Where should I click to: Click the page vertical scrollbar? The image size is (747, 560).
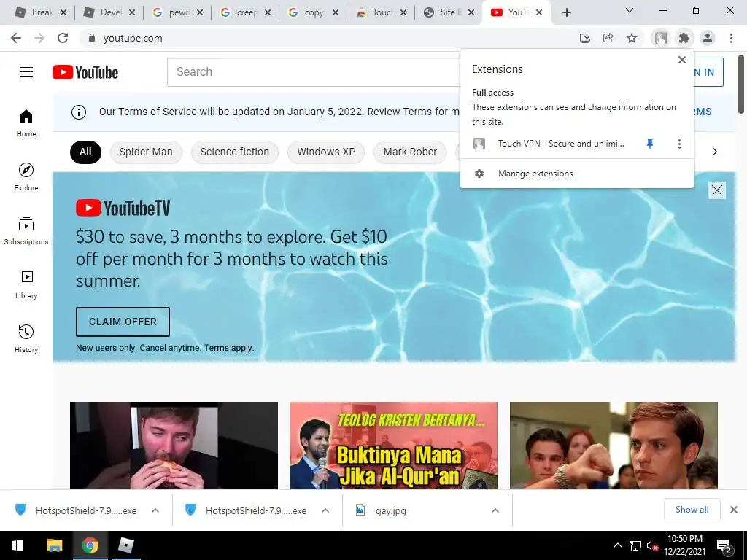[741, 85]
